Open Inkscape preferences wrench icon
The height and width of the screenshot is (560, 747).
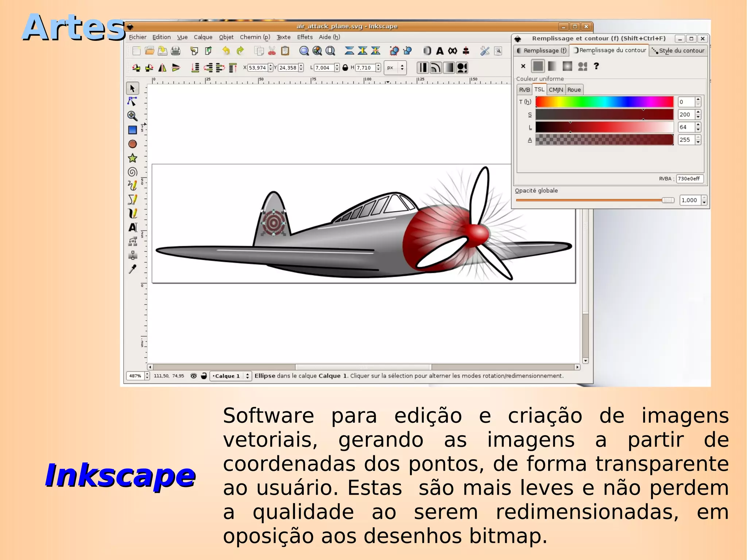click(x=485, y=51)
